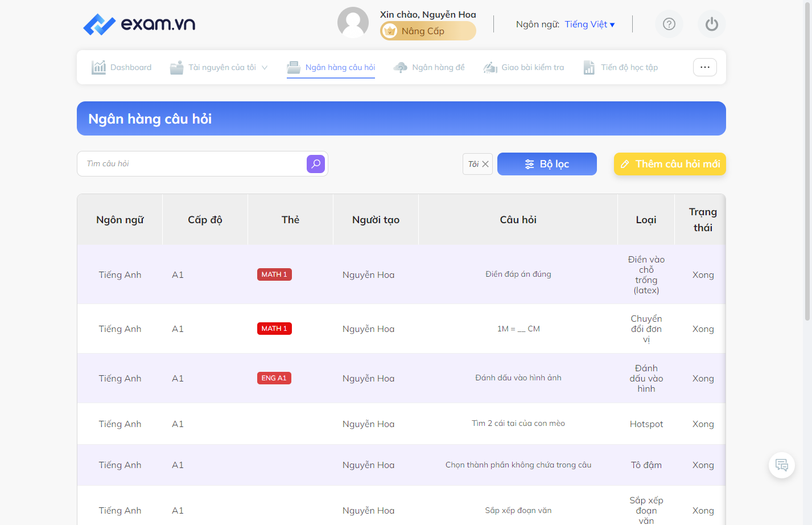Click the Người tạo column header
This screenshot has height=525, width=812.
click(376, 220)
